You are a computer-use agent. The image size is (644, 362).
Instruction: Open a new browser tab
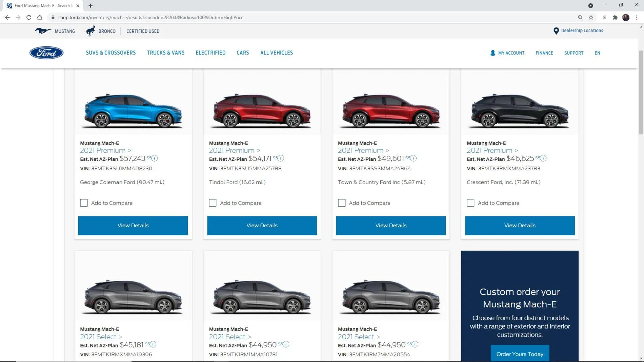click(90, 6)
